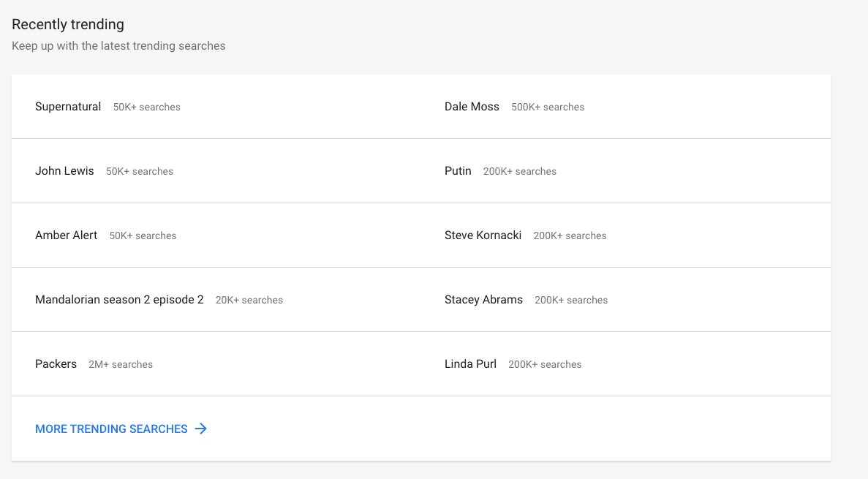Open the Stacey Abrams trending search
868x479 pixels.
483,300
